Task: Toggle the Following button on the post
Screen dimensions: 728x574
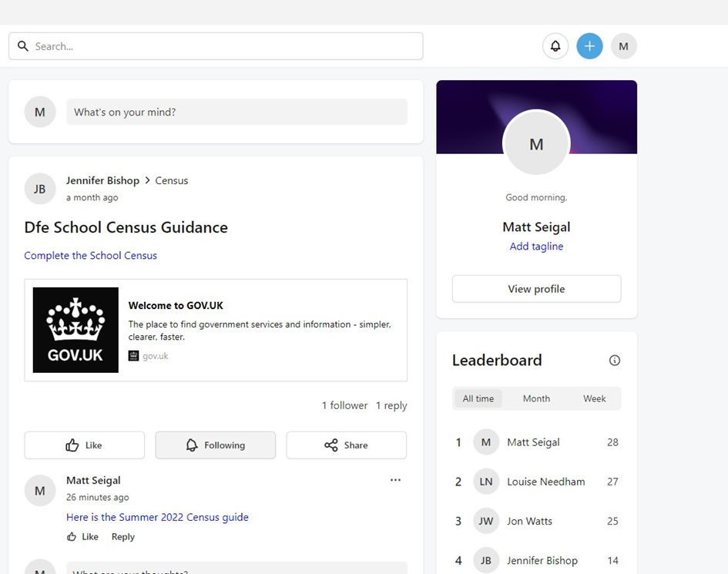Action: (216, 445)
